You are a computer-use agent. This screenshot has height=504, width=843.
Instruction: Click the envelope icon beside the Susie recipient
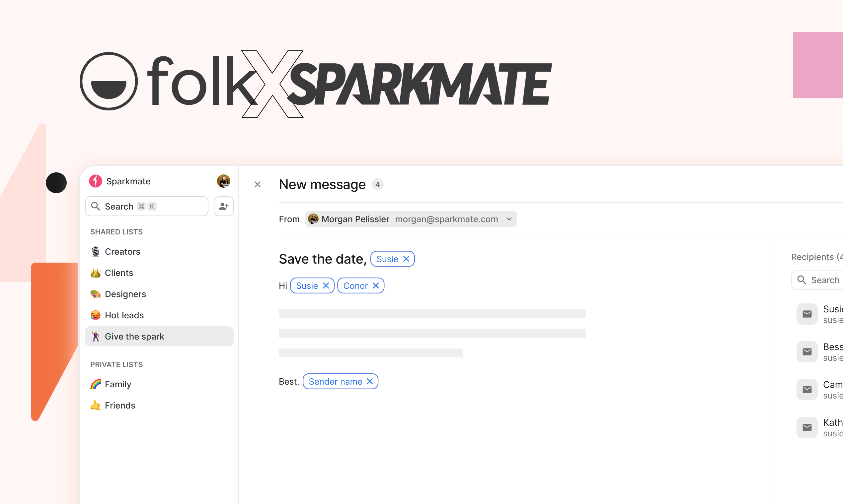click(807, 314)
